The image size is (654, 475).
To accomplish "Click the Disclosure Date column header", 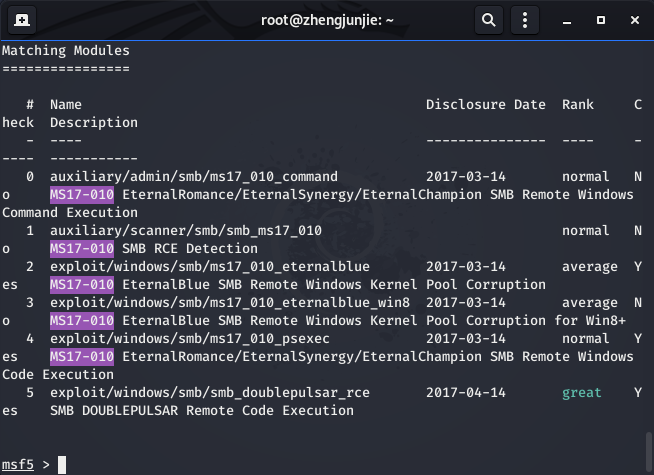I will (485, 104).
